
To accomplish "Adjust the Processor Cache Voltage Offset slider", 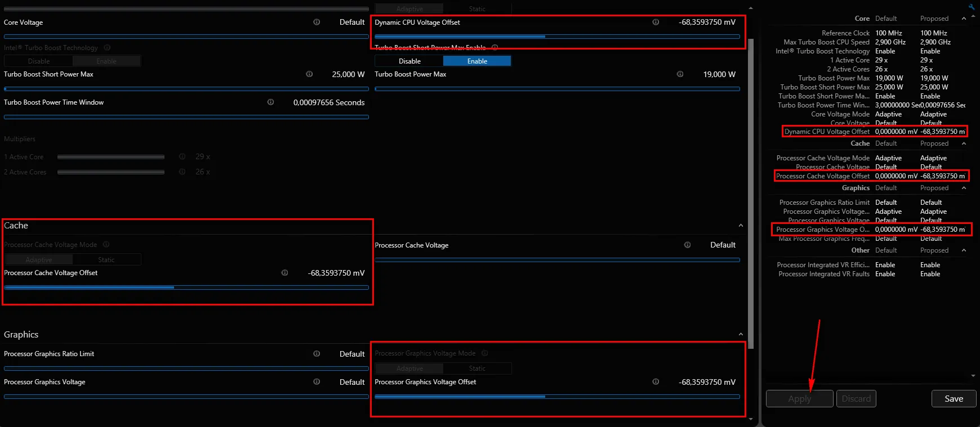I will pos(186,287).
